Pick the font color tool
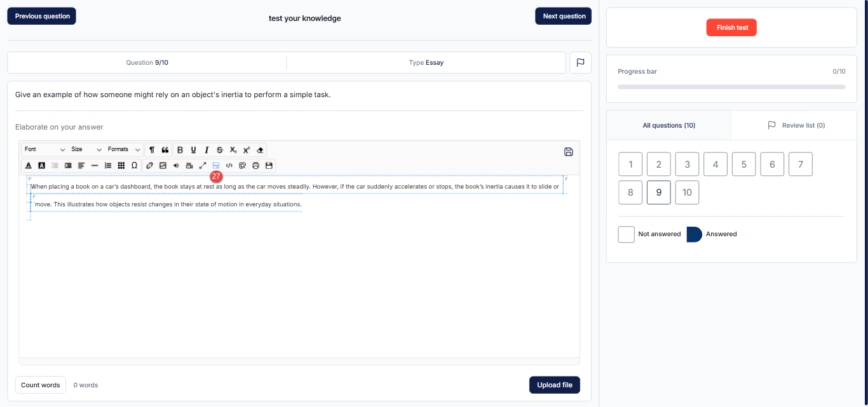Image resolution: width=868 pixels, height=407 pixels. [x=29, y=166]
